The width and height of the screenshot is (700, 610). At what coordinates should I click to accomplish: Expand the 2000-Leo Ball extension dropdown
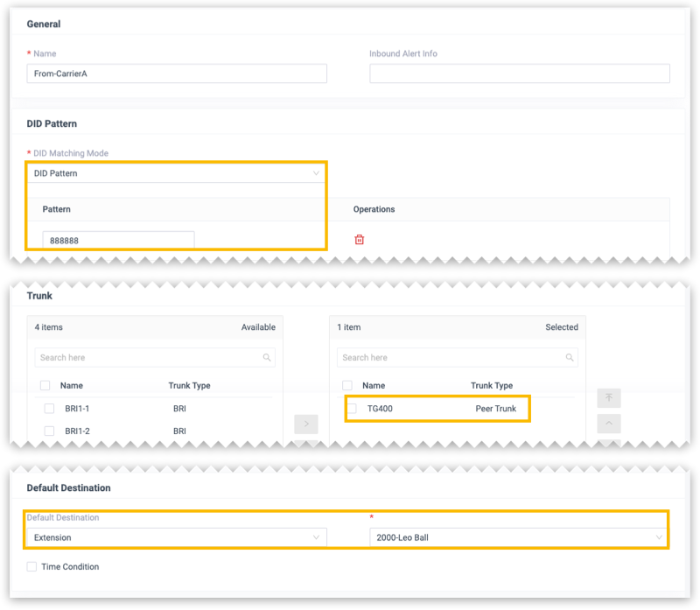click(519, 537)
